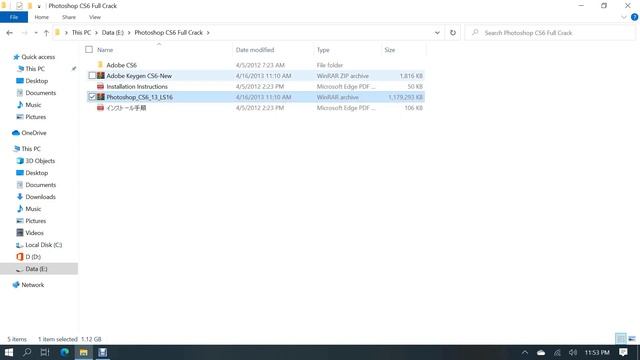Image resolution: width=640 pixels, height=360 pixels.
Task: Open the Help question mark icon
Action: pos(634,17)
